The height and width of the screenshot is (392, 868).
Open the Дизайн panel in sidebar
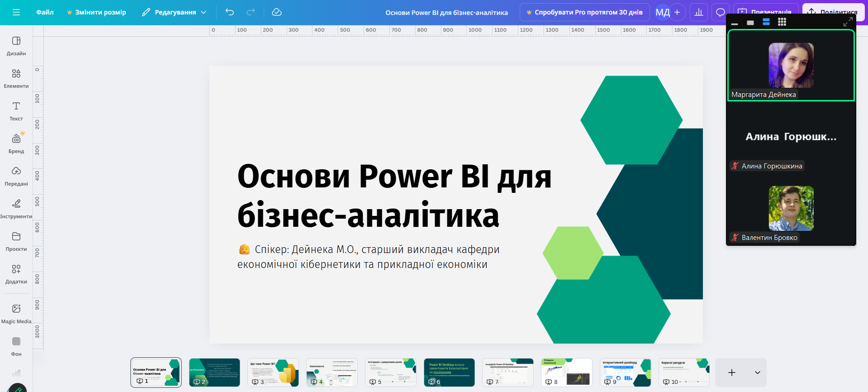tap(16, 46)
